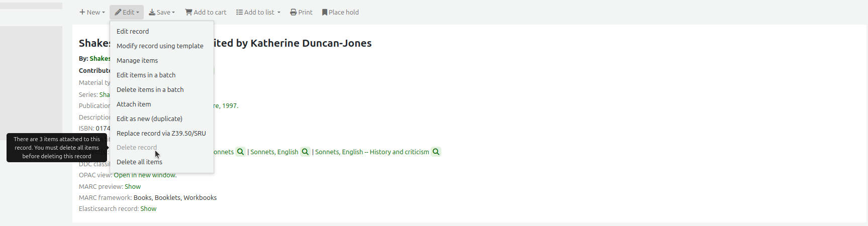Open the Sonnets, English subject link
Screen dimensions: 868x226
pyautogui.click(x=274, y=152)
